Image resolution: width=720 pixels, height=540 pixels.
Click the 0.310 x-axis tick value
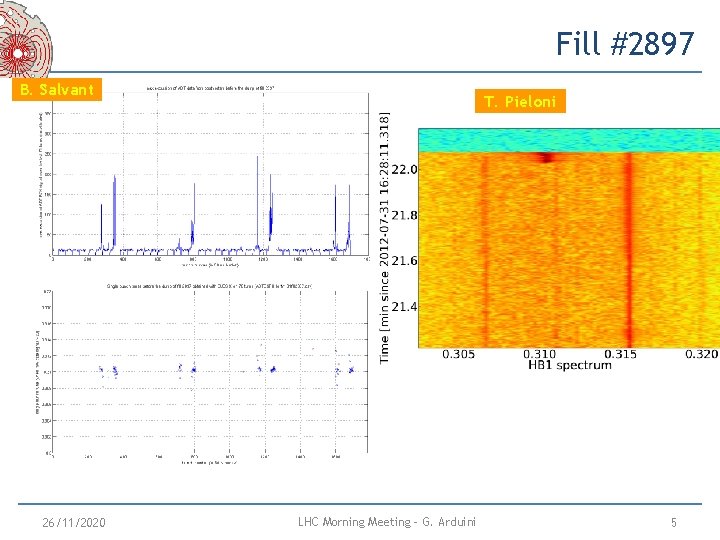[539, 354]
